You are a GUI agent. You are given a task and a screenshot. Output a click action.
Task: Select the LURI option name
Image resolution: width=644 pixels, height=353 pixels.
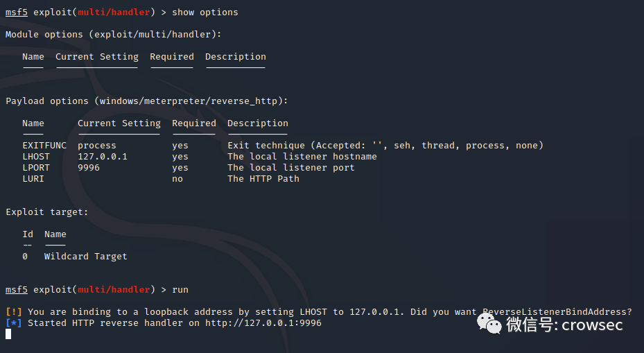pyautogui.click(x=33, y=179)
